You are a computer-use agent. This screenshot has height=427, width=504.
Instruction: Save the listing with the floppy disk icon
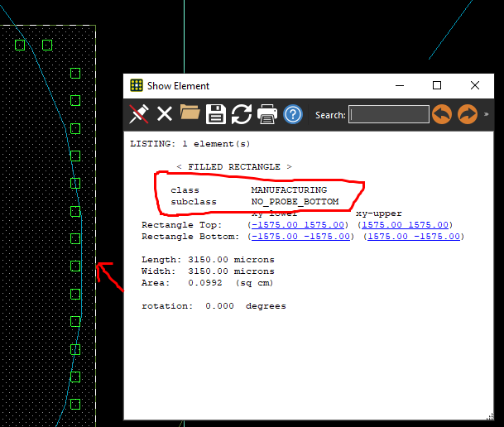[216, 114]
